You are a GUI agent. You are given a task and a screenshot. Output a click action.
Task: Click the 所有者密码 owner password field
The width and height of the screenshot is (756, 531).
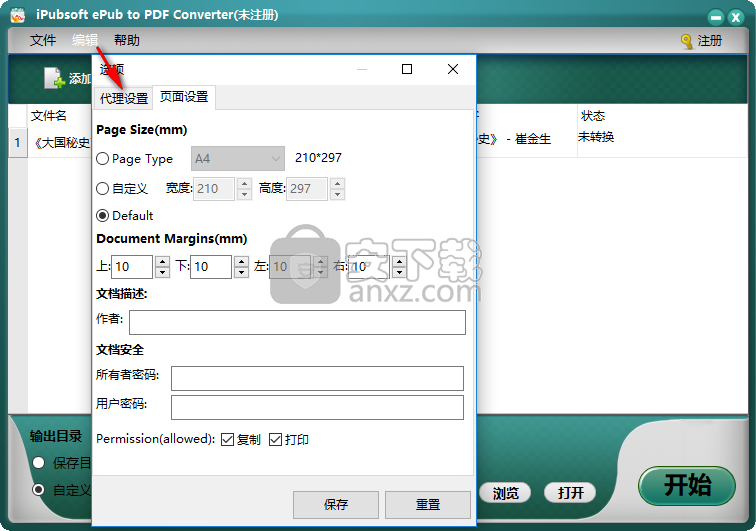[x=317, y=378]
